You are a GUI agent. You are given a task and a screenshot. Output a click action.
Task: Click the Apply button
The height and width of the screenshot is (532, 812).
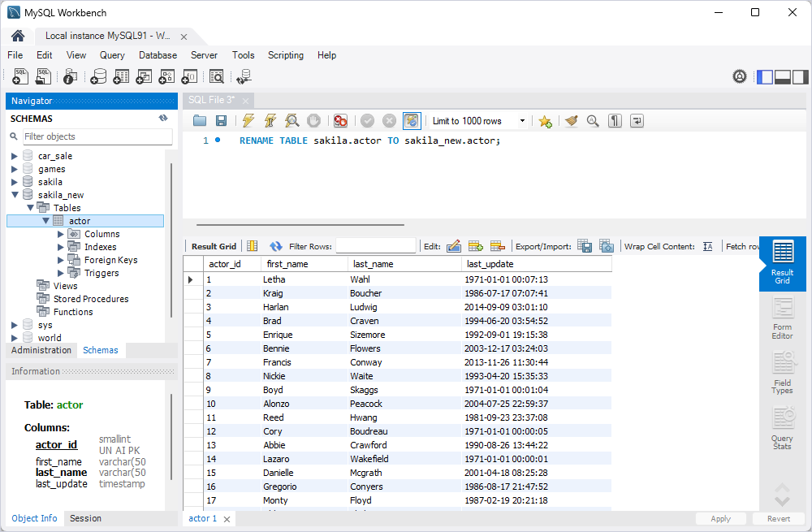tap(720, 518)
